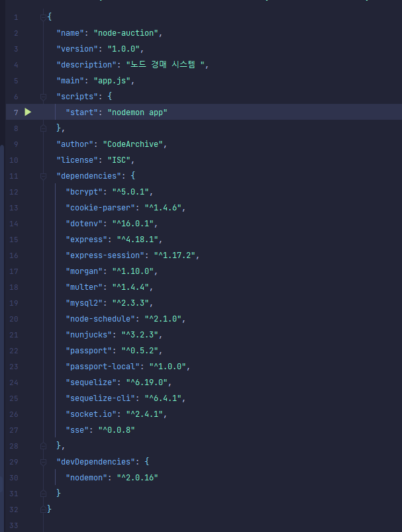This screenshot has height=532, width=402.
Task: Click the "express" dependency name on line 15
Action: click(87, 240)
